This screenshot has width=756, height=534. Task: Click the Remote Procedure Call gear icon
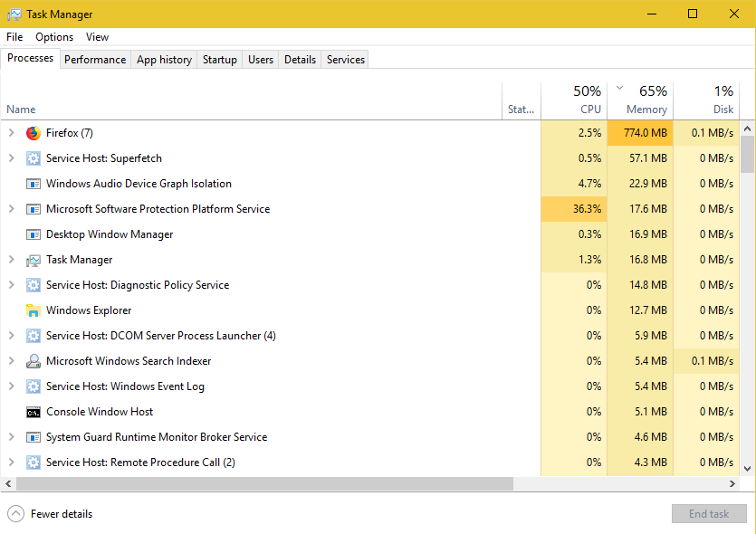33,462
